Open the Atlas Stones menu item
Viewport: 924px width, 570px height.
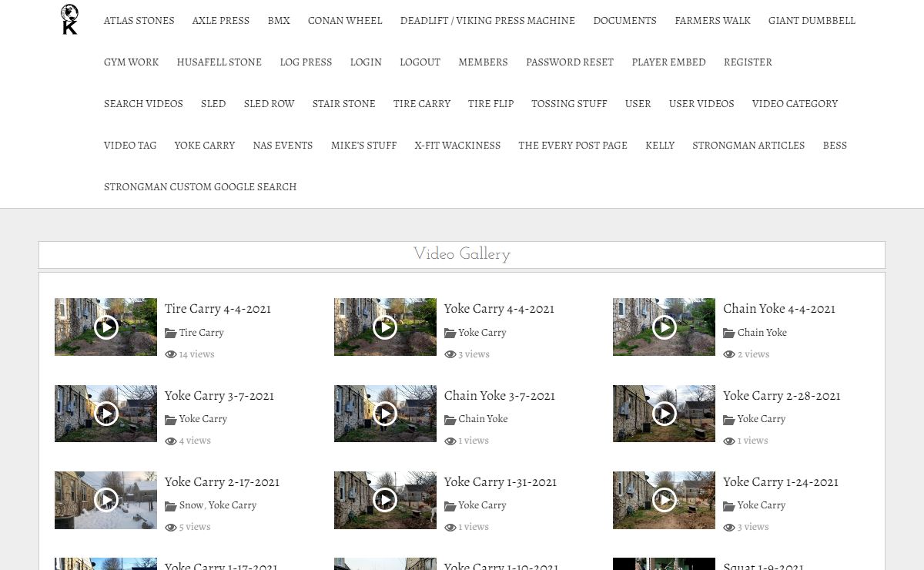[x=139, y=21]
